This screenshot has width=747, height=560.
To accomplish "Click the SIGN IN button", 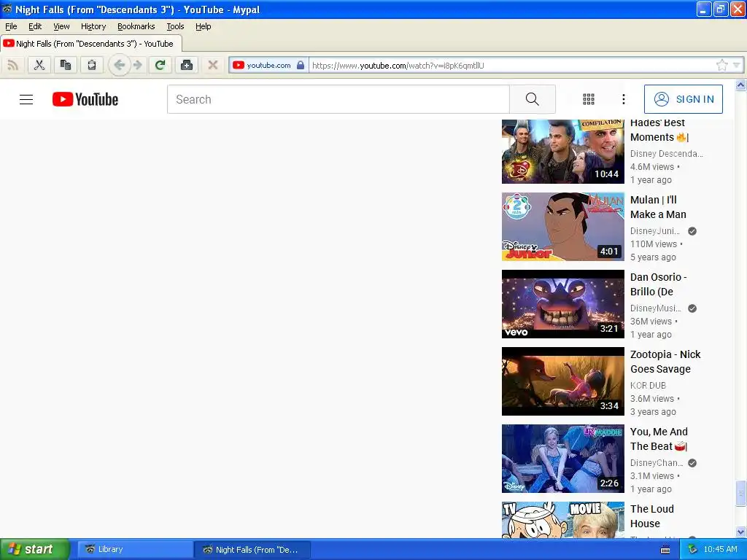I will [683, 99].
